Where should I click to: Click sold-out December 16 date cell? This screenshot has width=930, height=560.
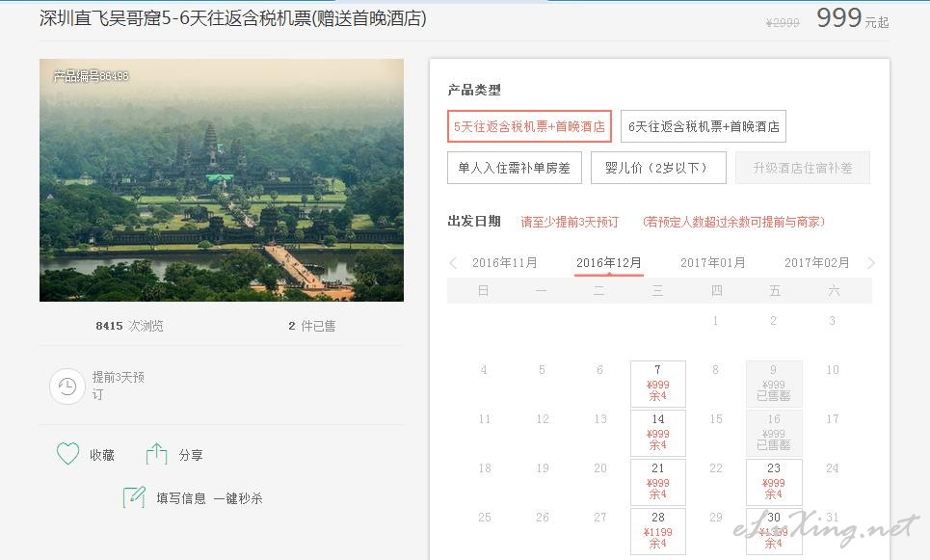tap(774, 433)
